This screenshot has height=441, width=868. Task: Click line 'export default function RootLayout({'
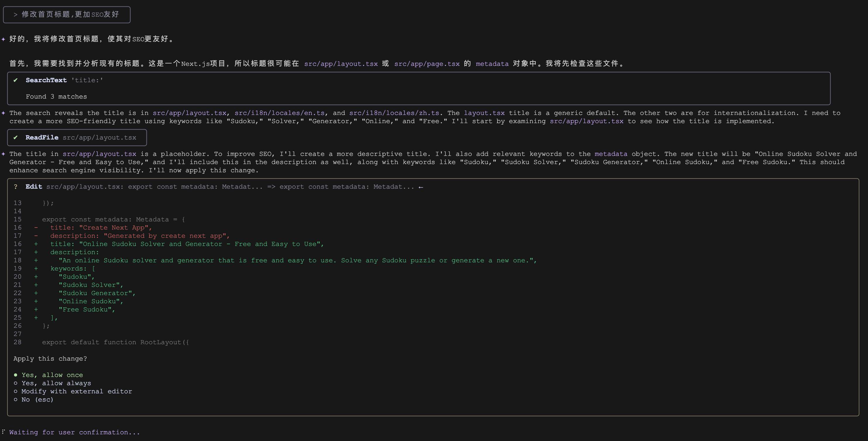point(116,342)
